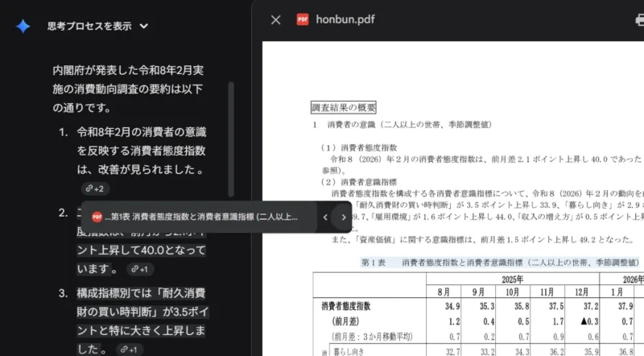This screenshot has height=356, width=644.
Task: Click the 10月 column header
Action: coord(512,292)
